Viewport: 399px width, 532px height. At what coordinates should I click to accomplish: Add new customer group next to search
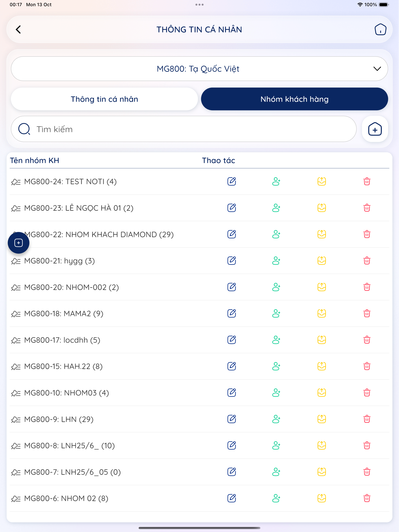(375, 129)
